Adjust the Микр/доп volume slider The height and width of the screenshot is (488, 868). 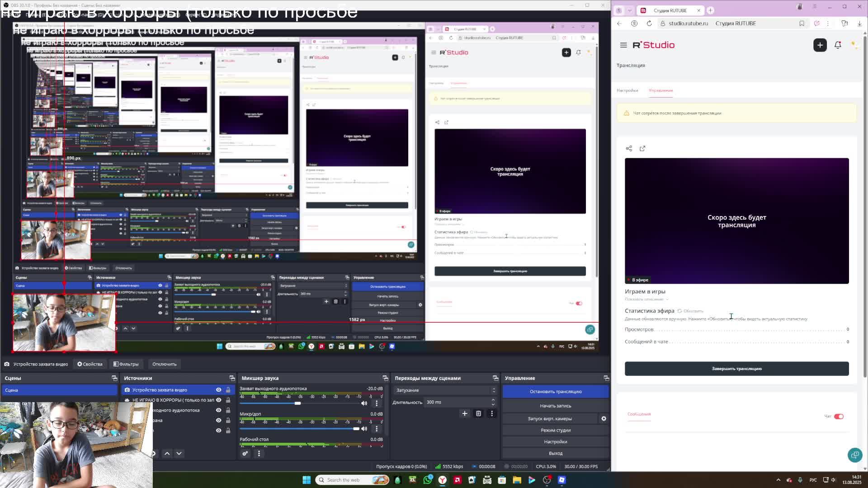(x=356, y=428)
